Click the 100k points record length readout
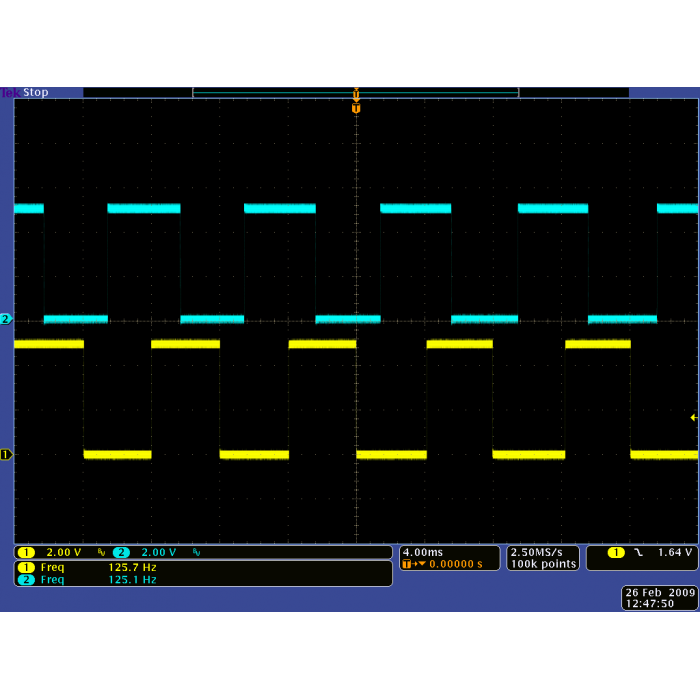This screenshot has height=700, width=700. (x=542, y=564)
